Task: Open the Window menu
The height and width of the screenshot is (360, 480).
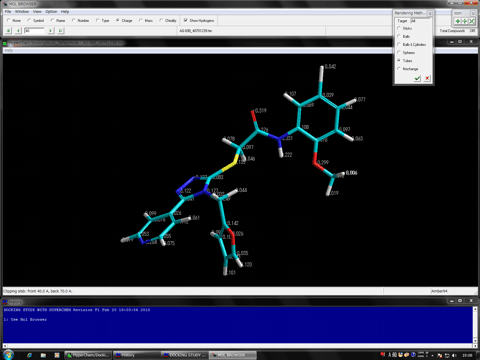Action: [22, 12]
